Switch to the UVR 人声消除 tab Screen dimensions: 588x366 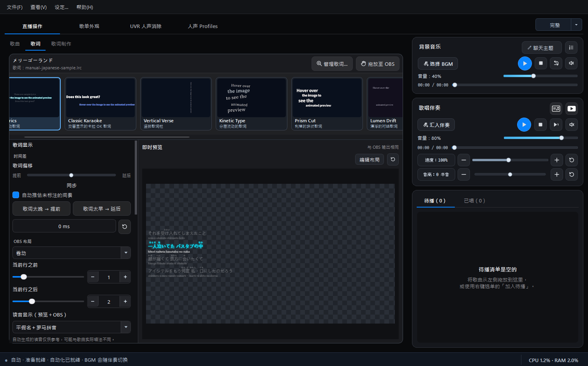[146, 26]
